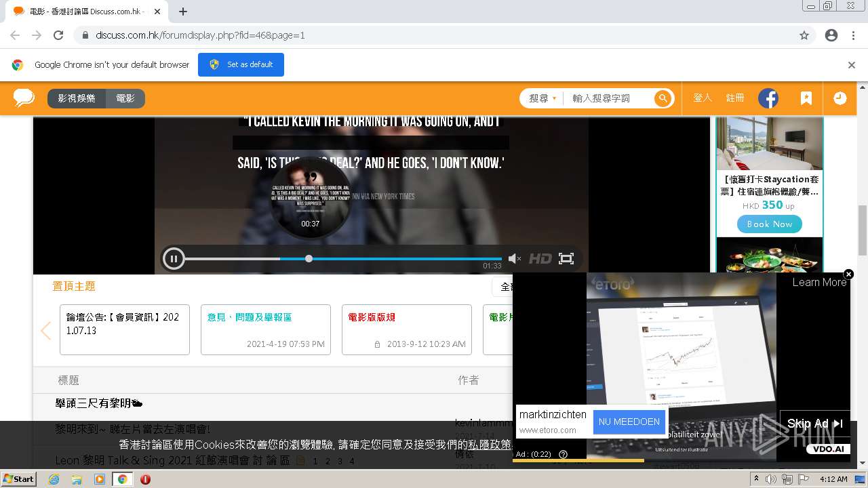The width and height of the screenshot is (868, 488).
Task: Click the 4:12 AM taskbar clock
Action: coord(833,479)
